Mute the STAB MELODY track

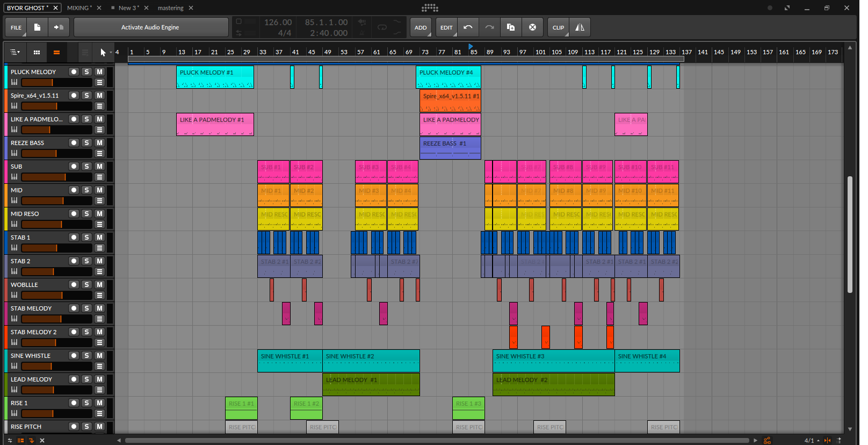[x=99, y=308]
